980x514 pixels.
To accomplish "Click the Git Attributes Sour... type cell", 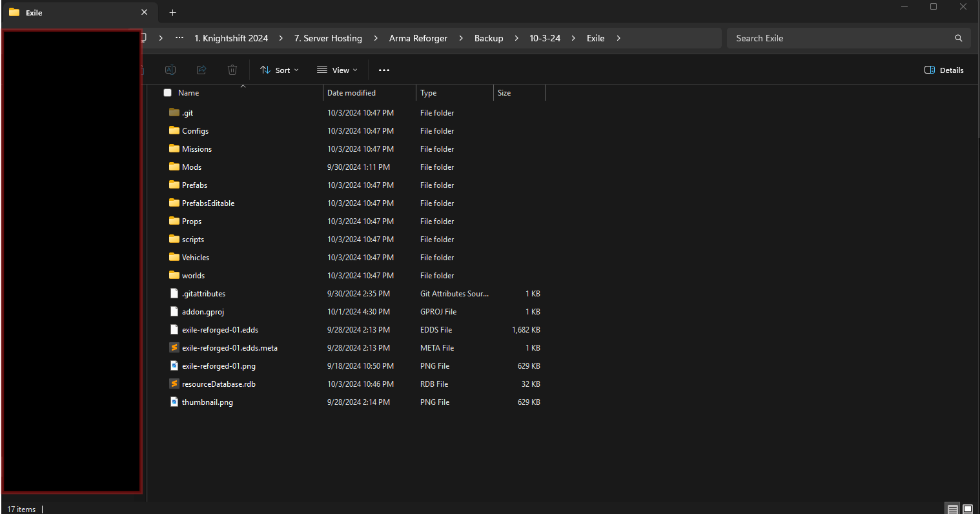I will (454, 293).
